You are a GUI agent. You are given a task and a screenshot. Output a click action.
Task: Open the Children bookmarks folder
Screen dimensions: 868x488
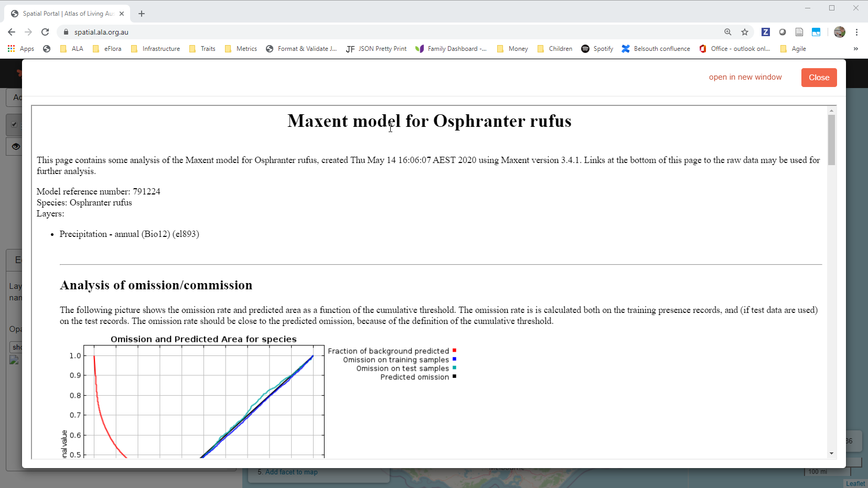[555, 49]
